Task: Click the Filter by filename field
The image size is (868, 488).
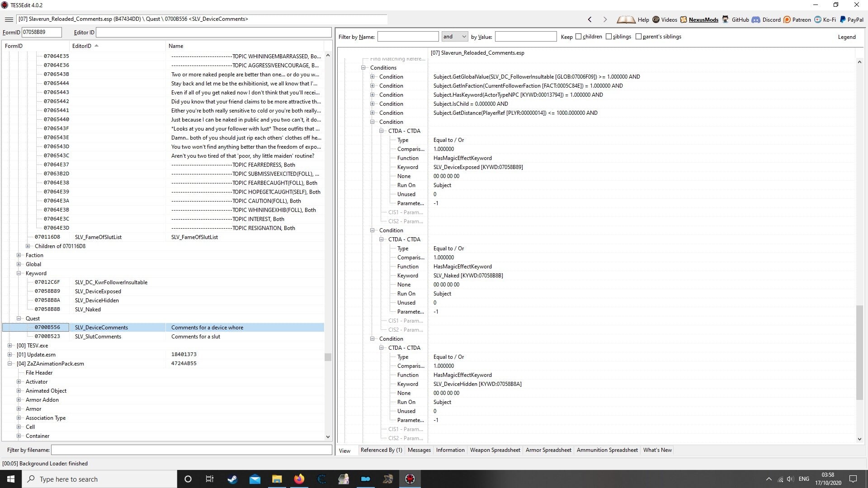Action: (x=192, y=450)
